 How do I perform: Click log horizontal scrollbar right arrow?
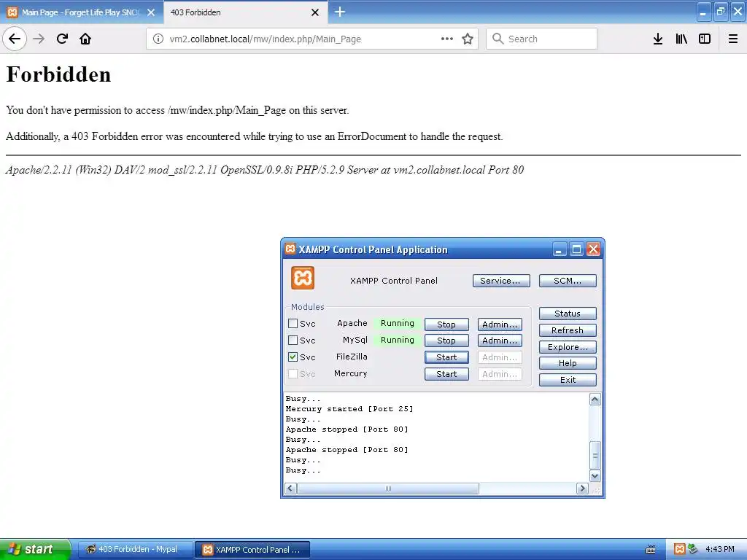582,489
